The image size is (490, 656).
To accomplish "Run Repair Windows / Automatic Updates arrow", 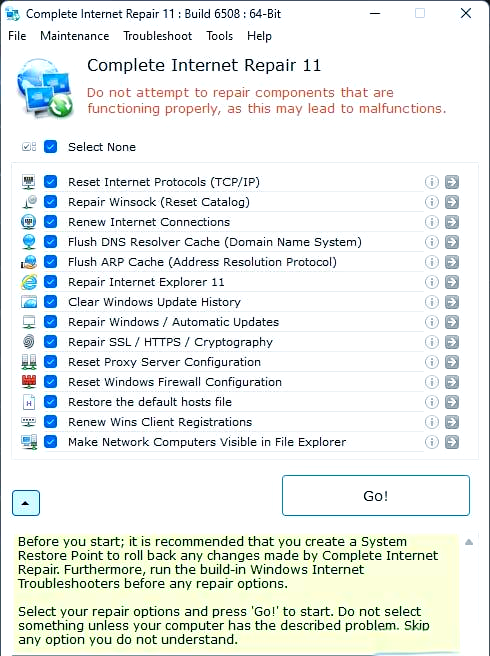I will [x=452, y=322].
